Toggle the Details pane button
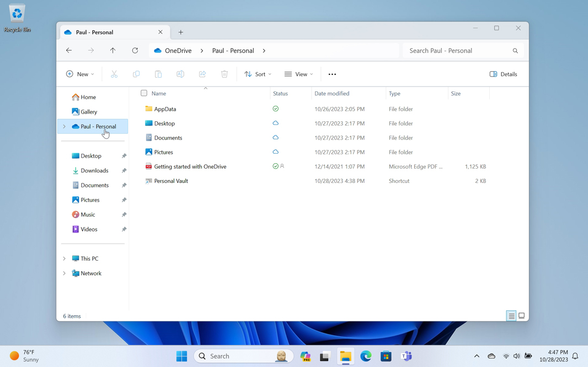Image resolution: width=588 pixels, height=367 pixels. point(503,74)
